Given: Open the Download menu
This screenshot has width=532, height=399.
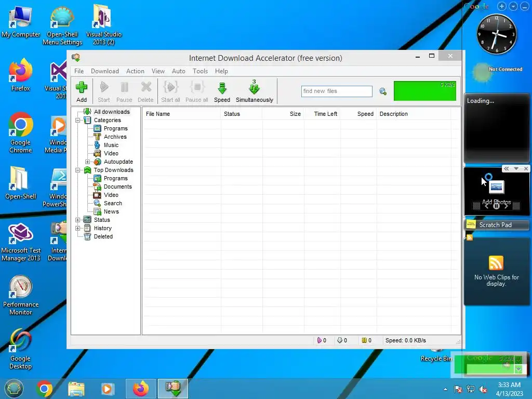Looking at the screenshot, I should [105, 71].
